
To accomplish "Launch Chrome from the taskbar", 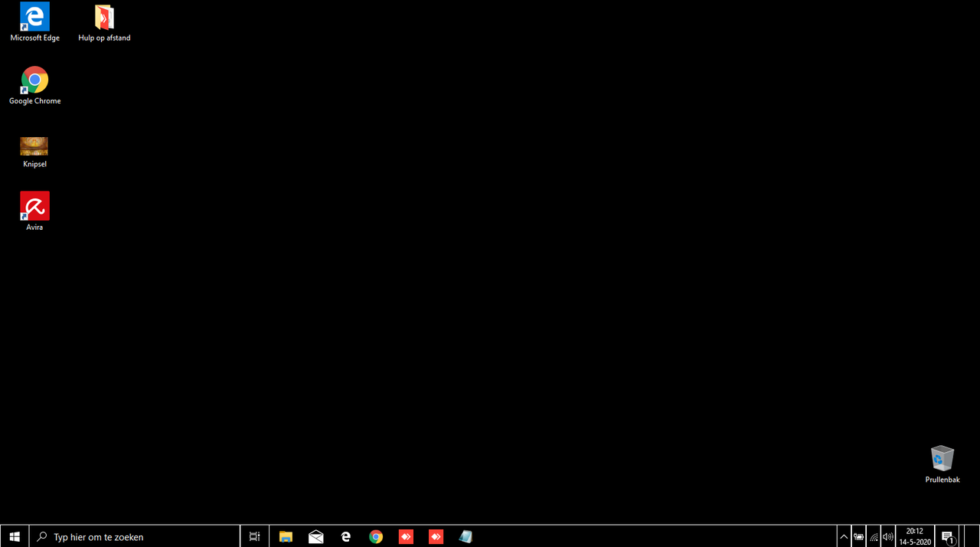I will 375,536.
